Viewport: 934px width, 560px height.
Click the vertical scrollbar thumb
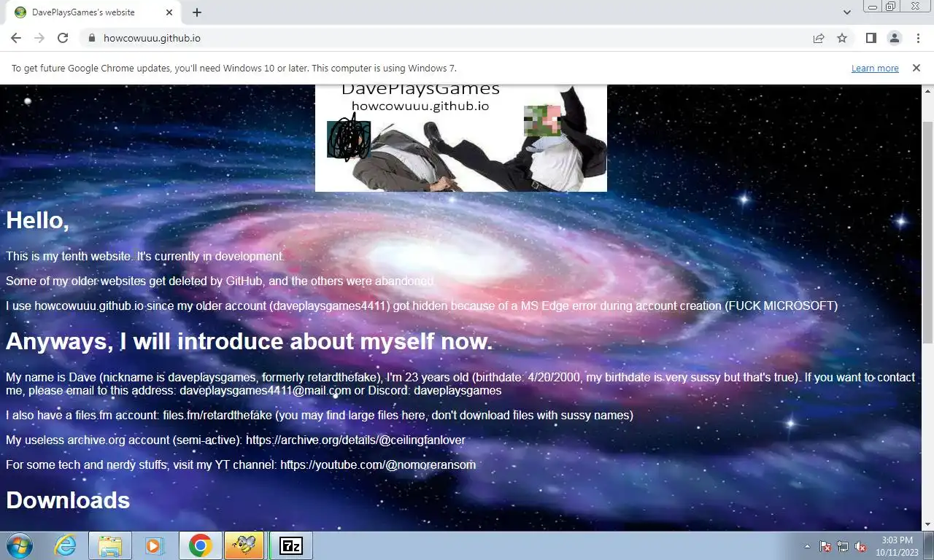coord(927,232)
